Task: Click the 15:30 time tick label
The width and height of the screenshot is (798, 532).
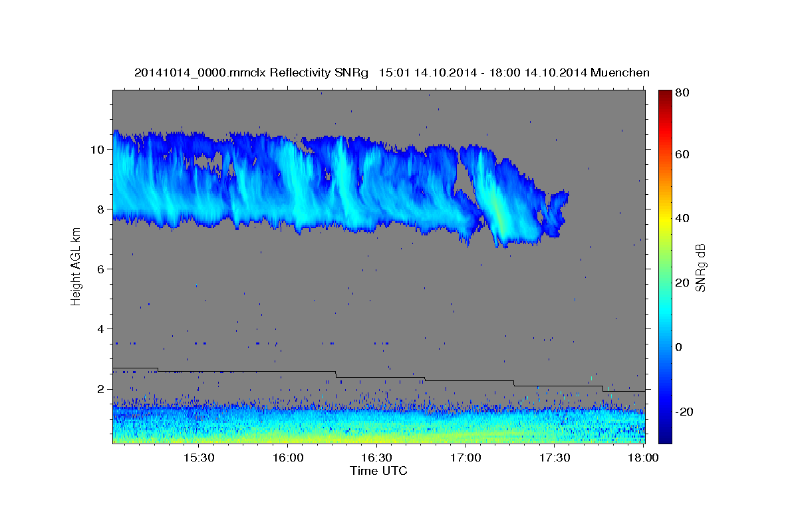Action: (199, 458)
